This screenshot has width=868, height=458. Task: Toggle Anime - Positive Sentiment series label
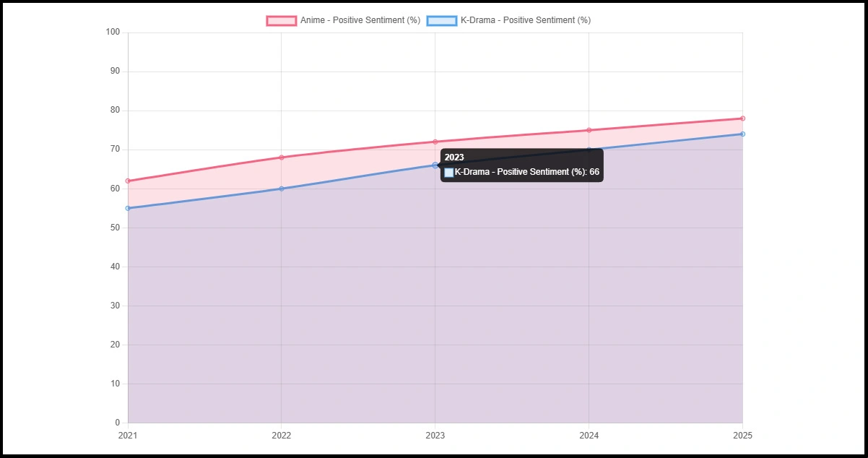pyautogui.click(x=360, y=20)
